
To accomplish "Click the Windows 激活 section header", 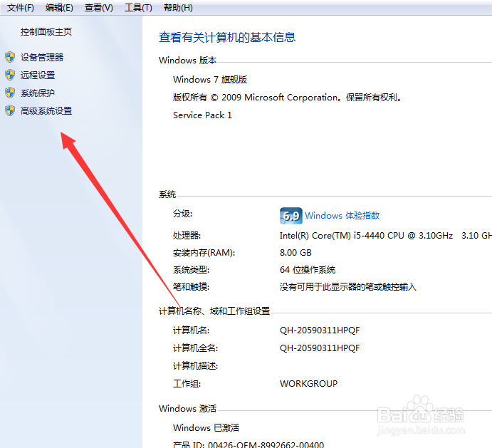I will coord(188,408).
